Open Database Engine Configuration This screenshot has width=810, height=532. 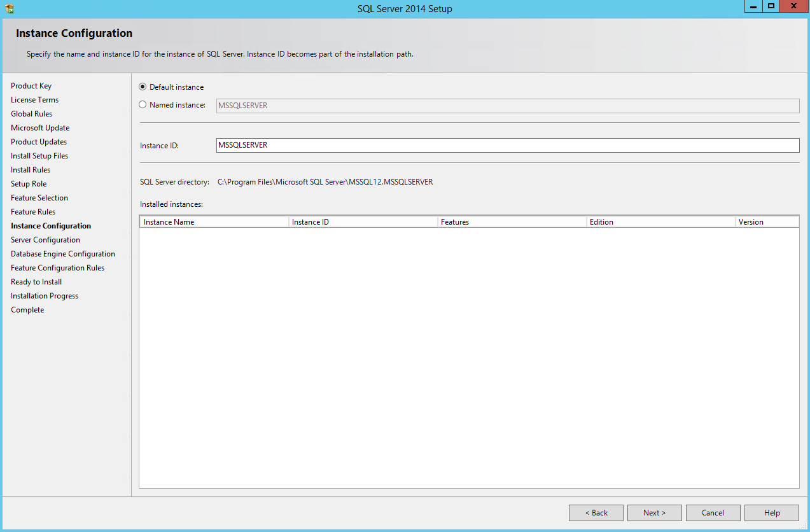click(62, 253)
